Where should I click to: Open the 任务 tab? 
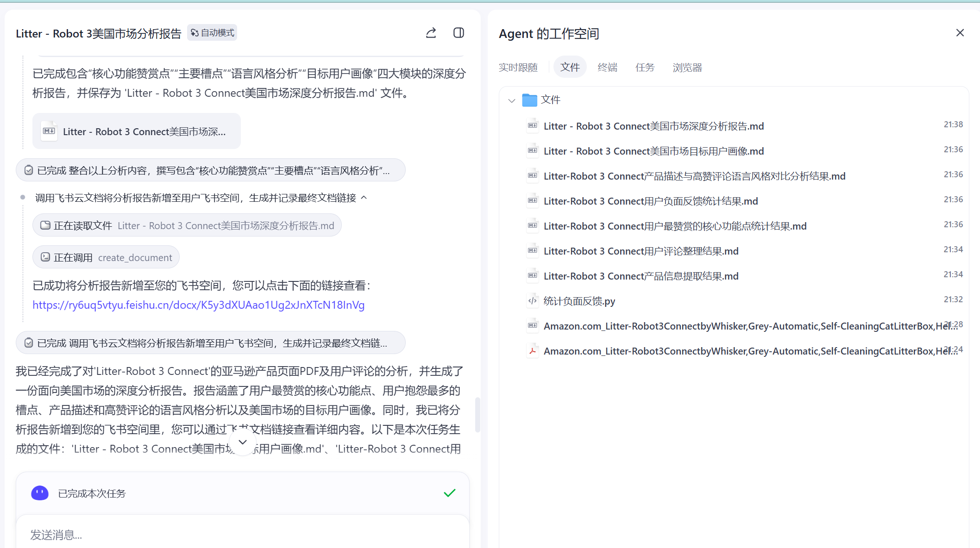click(645, 68)
